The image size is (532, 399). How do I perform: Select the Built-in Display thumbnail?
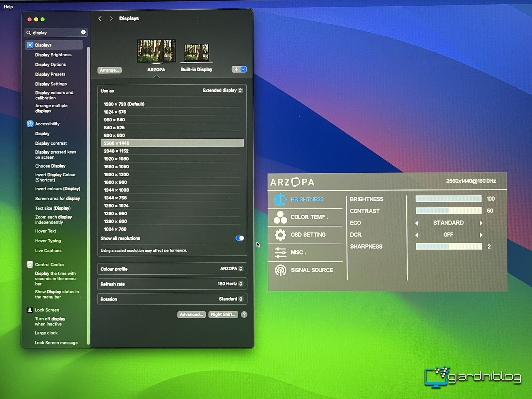[197, 53]
